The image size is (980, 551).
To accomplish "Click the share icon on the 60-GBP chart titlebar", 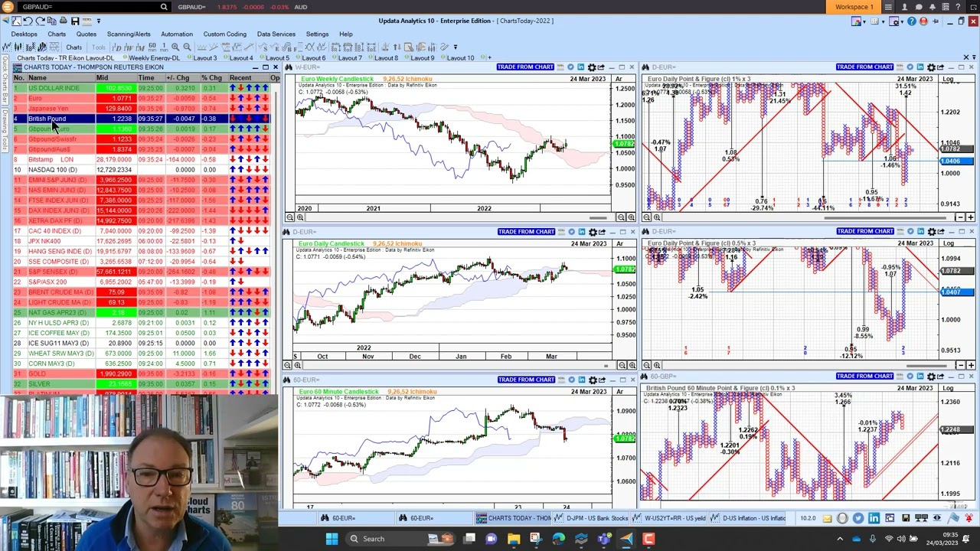I will [940, 376].
